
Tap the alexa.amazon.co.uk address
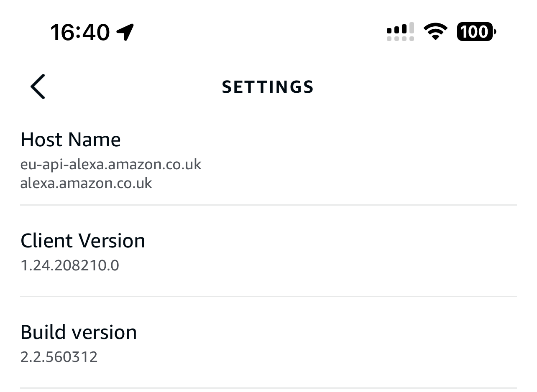86,183
